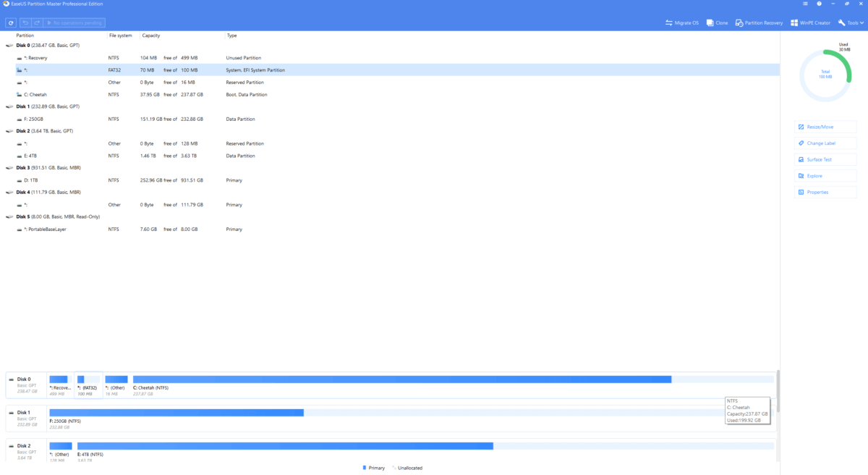Select the D: 1TB partition row

[x=391, y=180]
